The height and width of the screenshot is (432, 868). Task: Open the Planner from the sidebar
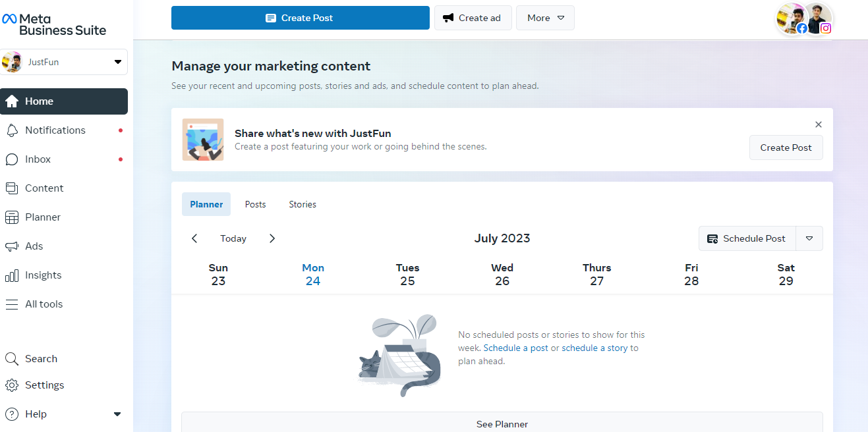coord(42,217)
